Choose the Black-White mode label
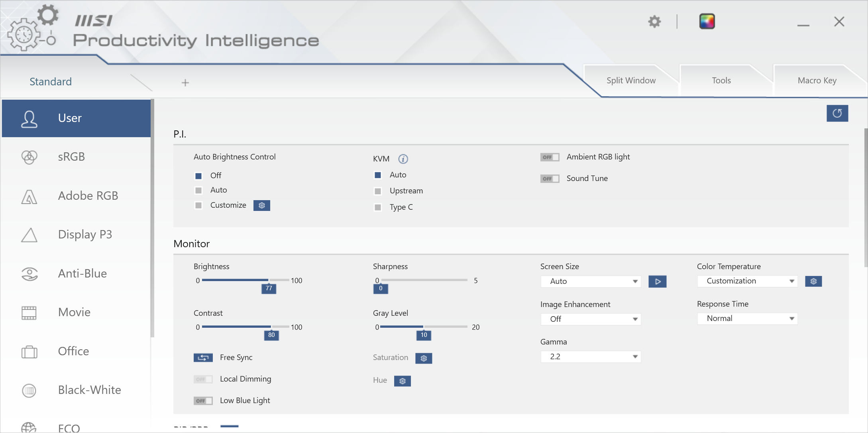Screen dimensions: 868x433 [90, 390]
